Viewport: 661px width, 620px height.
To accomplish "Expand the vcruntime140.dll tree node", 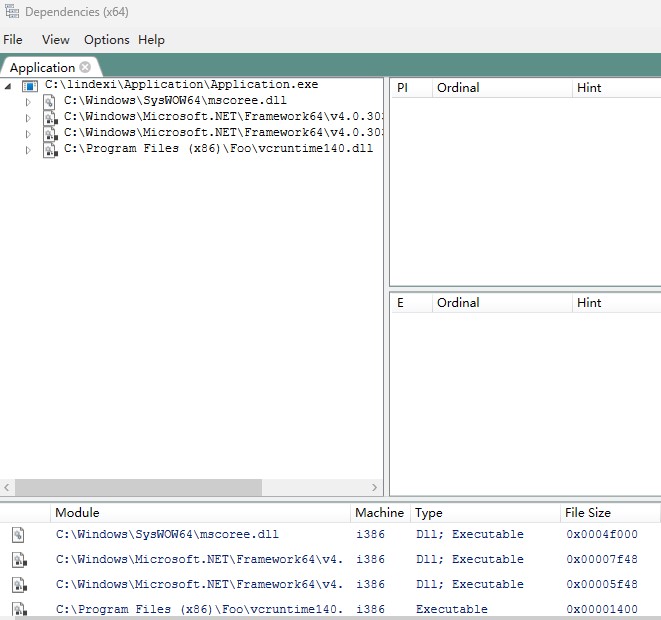I will click(x=28, y=150).
